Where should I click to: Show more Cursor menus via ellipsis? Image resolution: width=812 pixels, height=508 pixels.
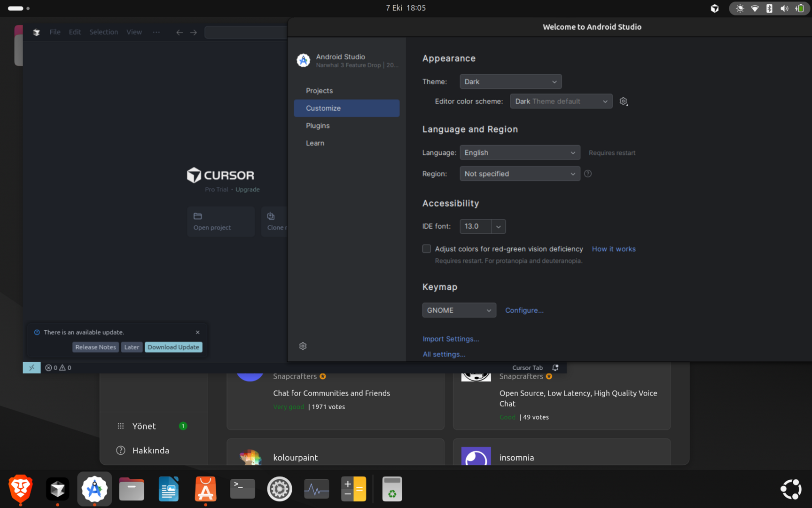pos(156,32)
